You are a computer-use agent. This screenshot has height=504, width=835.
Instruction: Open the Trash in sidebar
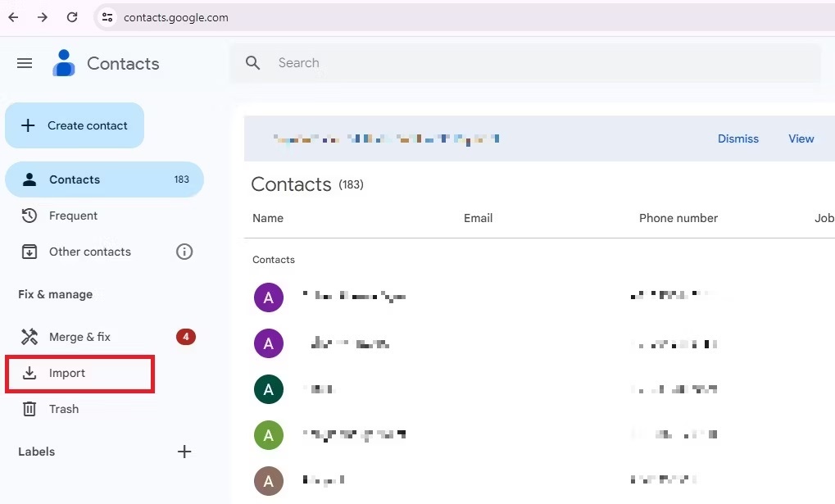tap(63, 409)
